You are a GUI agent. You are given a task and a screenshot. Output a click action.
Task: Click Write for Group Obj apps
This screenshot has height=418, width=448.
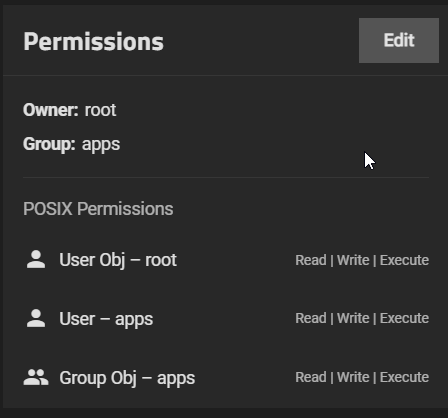(353, 377)
